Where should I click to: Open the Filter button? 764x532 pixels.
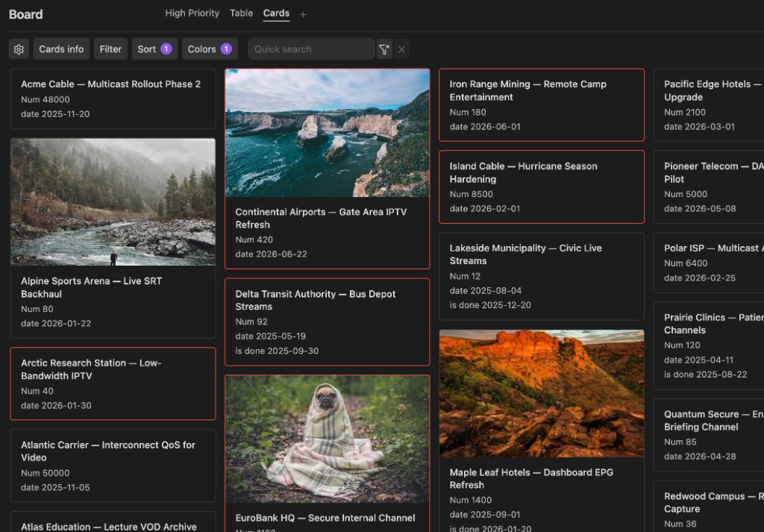pos(110,49)
